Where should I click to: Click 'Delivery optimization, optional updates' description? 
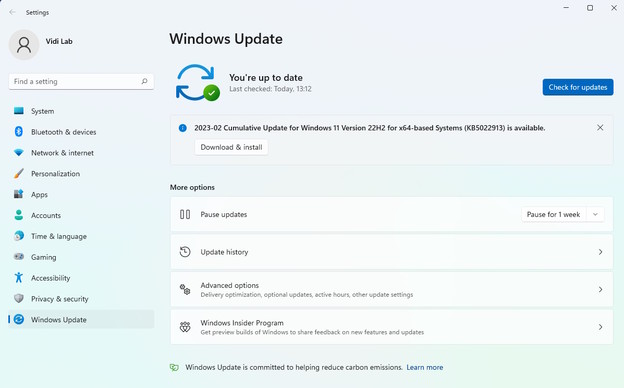307,294
